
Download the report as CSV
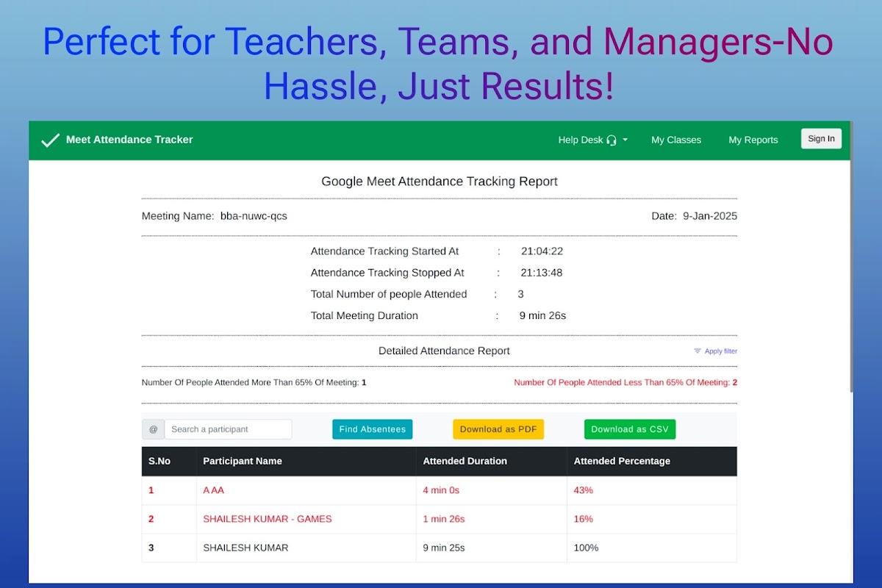630,429
